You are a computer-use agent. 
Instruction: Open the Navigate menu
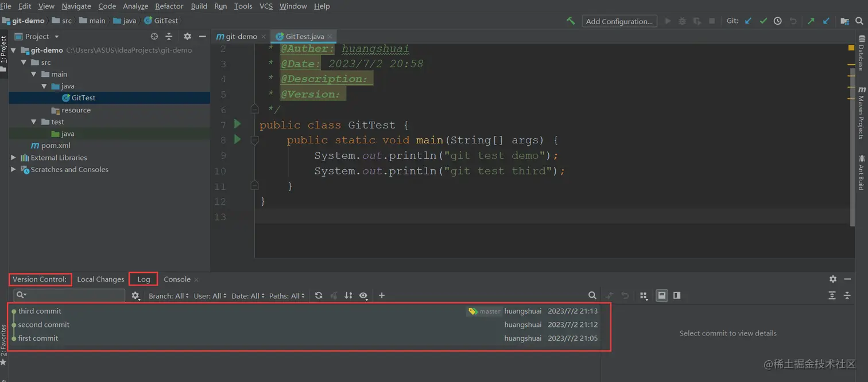click(x=76, y=6)
